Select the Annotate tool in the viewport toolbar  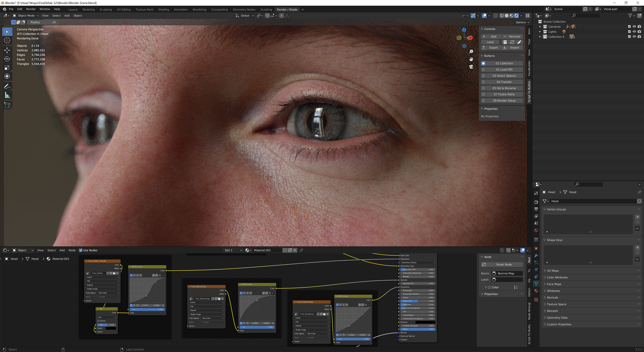click(x=7, y=86)
